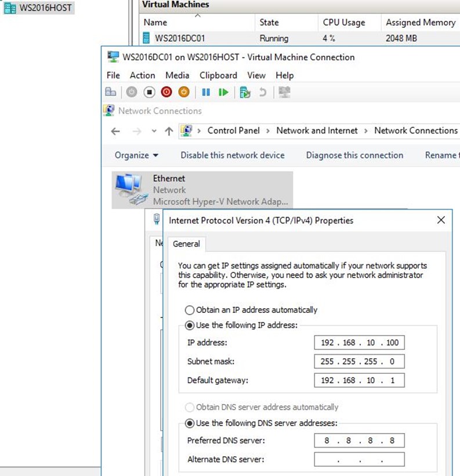Sort by the State column header
Screen dimensions: 460x476
pos(287,23)
